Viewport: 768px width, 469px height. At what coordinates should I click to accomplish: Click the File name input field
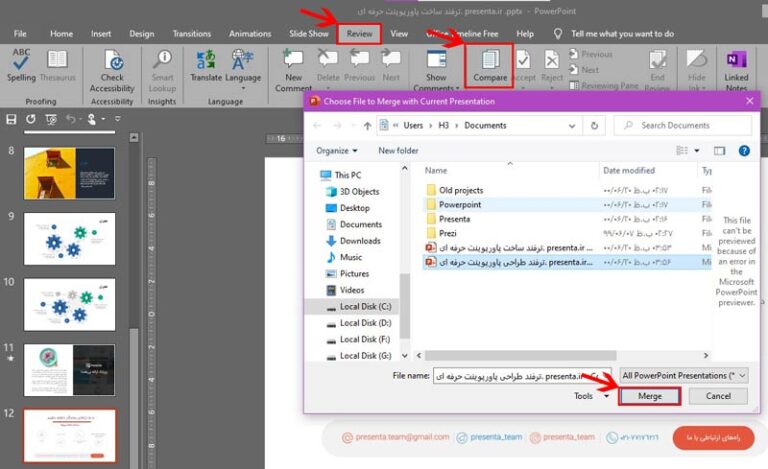click(522, 376)
